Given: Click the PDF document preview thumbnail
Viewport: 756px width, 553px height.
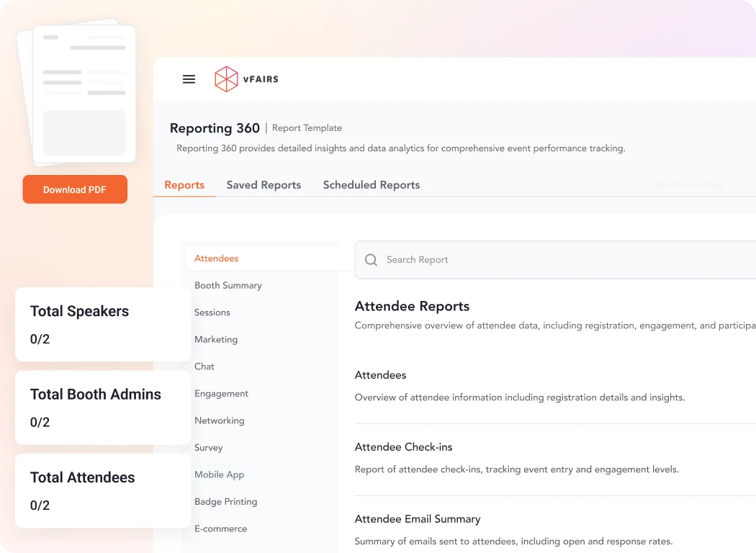Looking at the screenshot, I should click(x=84, y=94).
